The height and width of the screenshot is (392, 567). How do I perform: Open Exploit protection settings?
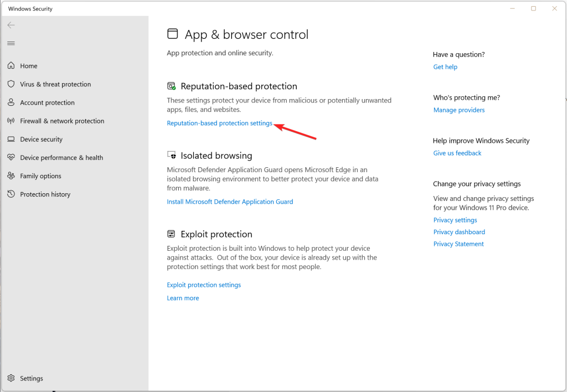pyautogui.click(x=204, y=285)
